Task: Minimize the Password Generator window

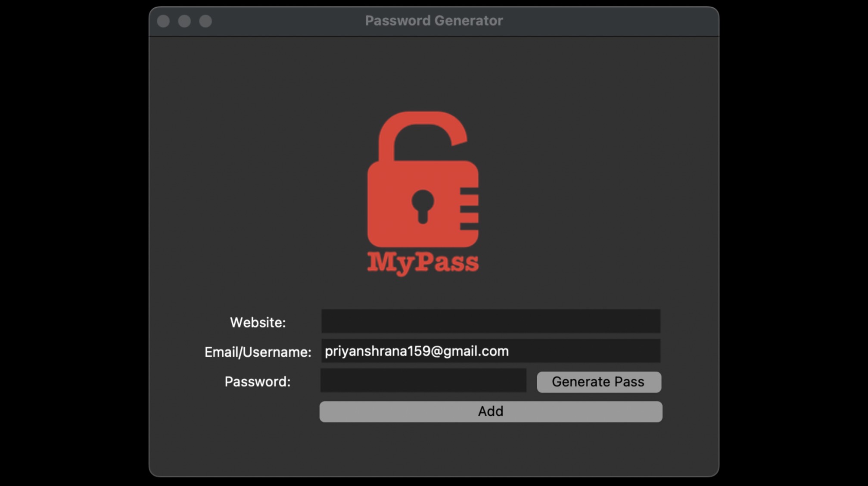Action: coord(184,21)
